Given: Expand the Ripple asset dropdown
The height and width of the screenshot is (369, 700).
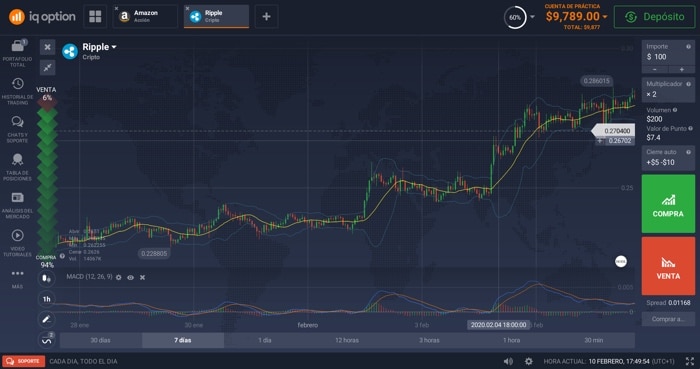Looking at the screenshot, I should [x=114, y=47].
